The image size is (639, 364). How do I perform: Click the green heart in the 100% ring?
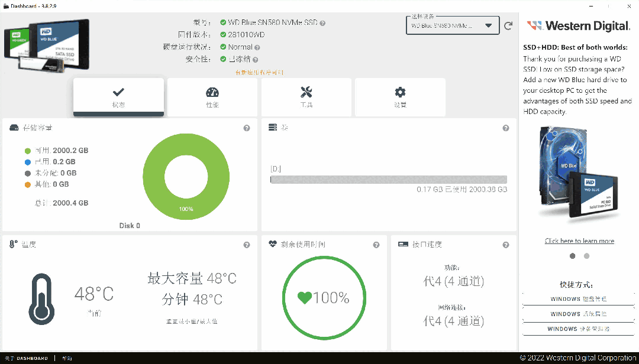305,298
